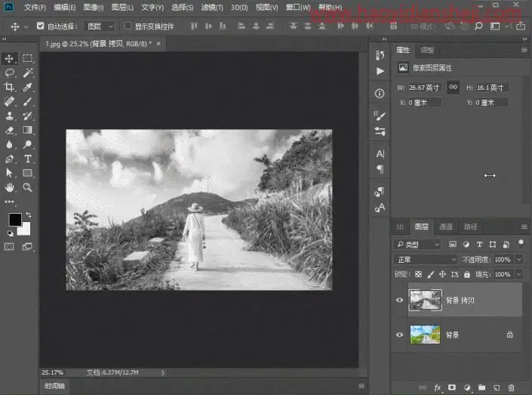Hide the 背景 layer
Image resolution: width=532 pixels, height=395 pixels.
point(399,335)
